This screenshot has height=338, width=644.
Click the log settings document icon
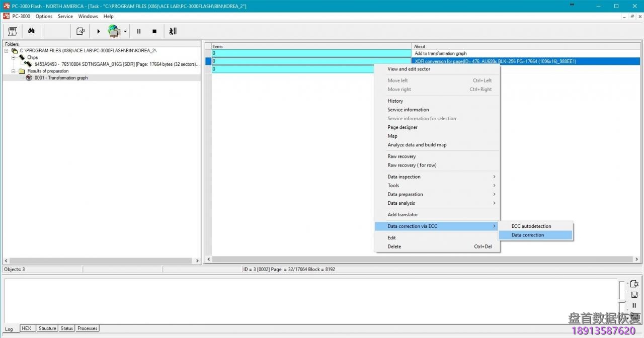pyautogui.click(x=634, y=284)
